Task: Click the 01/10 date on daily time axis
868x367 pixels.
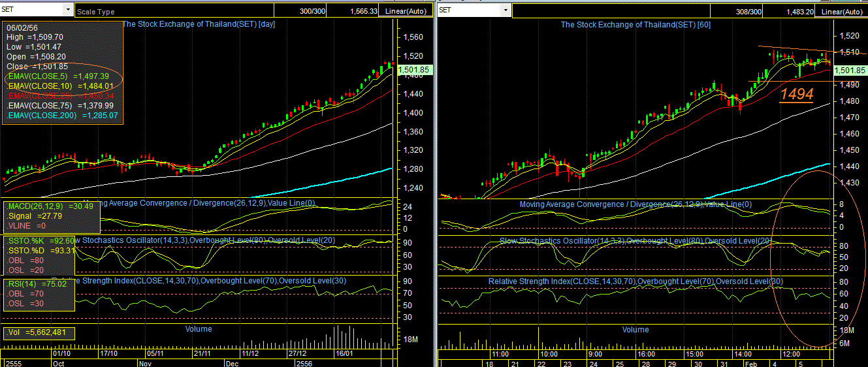Action: [61, 353]
